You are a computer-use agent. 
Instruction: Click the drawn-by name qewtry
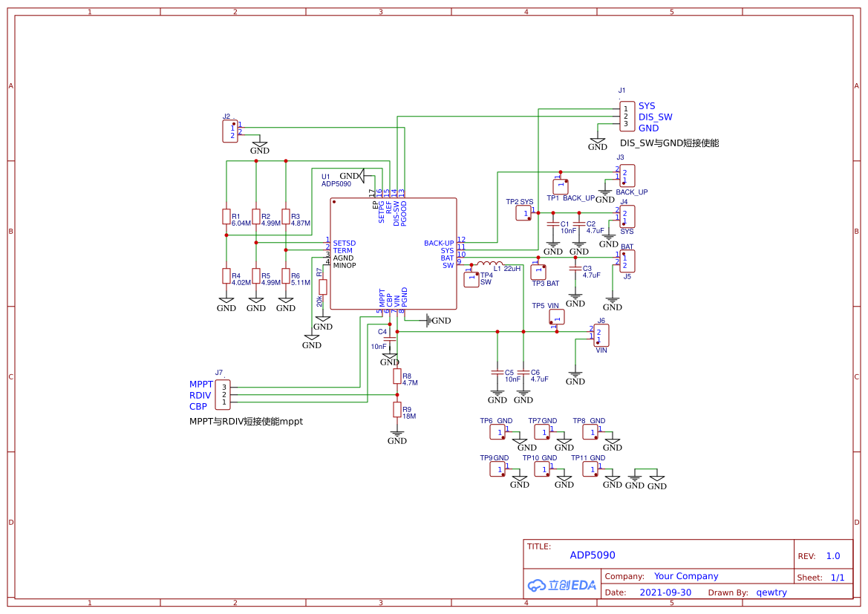coord(771,592)
